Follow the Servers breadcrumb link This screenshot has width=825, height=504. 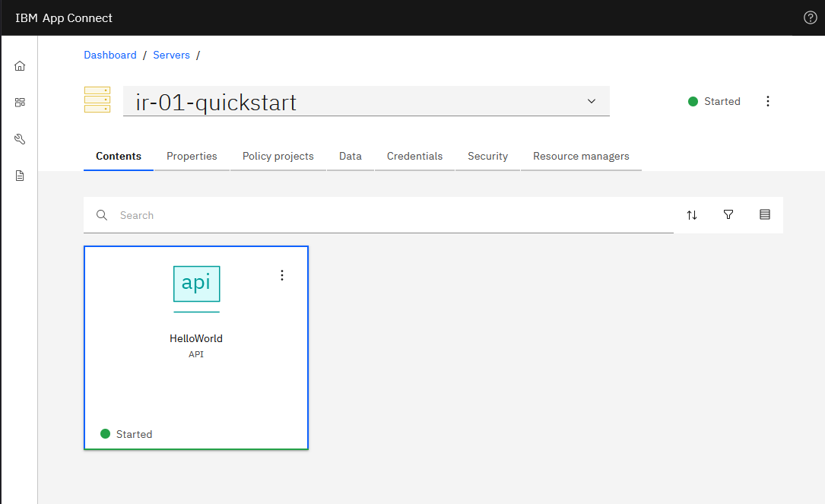click(x=171, y=55)
